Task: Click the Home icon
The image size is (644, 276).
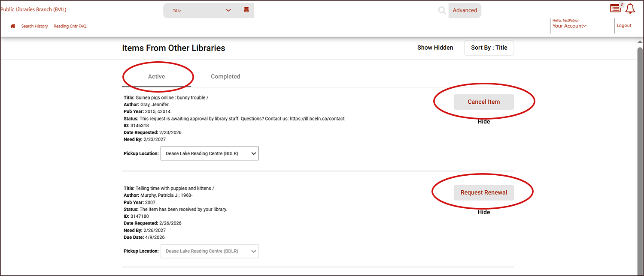Action: 13,26
